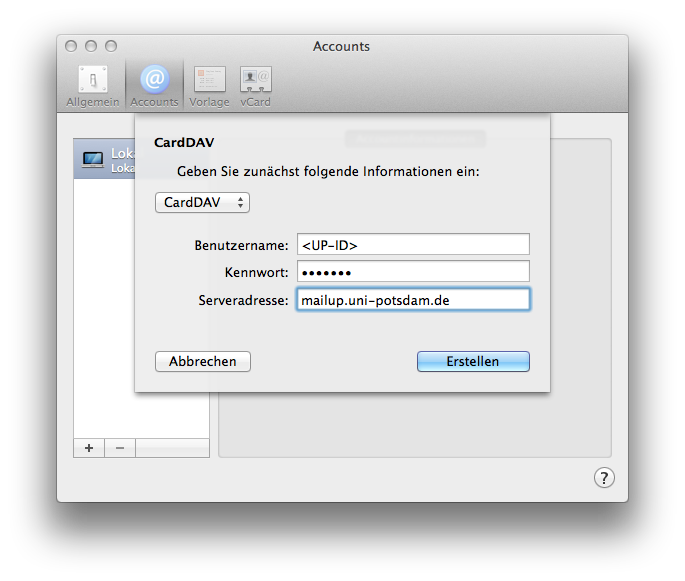Viewport: 685px width, 581px height.
Task: Select the Lokal entry in accounts list
Action: pos(122,160)
